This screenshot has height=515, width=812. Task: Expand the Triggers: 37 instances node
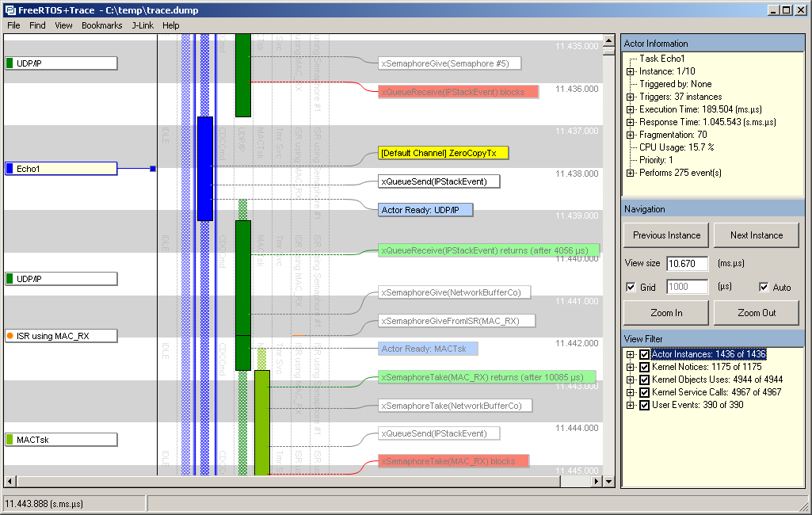pos(631,97)
